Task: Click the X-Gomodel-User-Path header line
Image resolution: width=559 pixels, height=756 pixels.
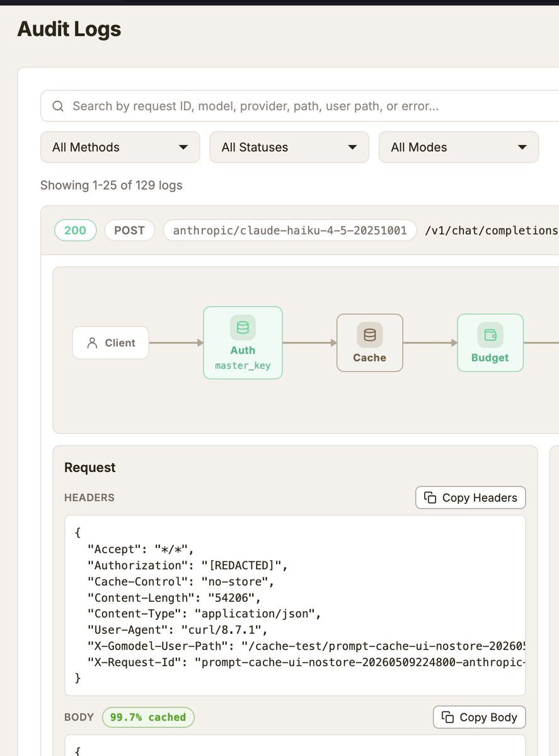Action: click(306, 646)
